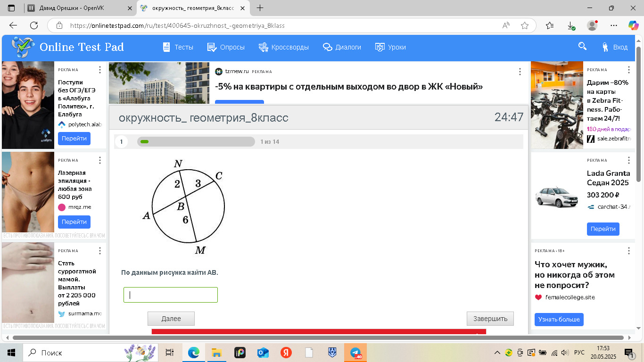The height and width of the screenshot is (362, 644).
Task: Launch Copilot in the Edge toolbar
Action: click(634, 25)
